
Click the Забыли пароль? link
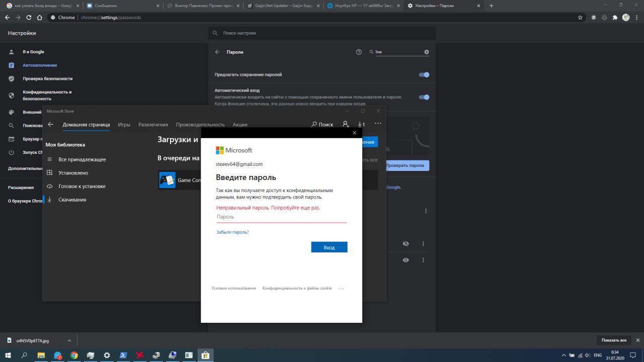point(232,232)
